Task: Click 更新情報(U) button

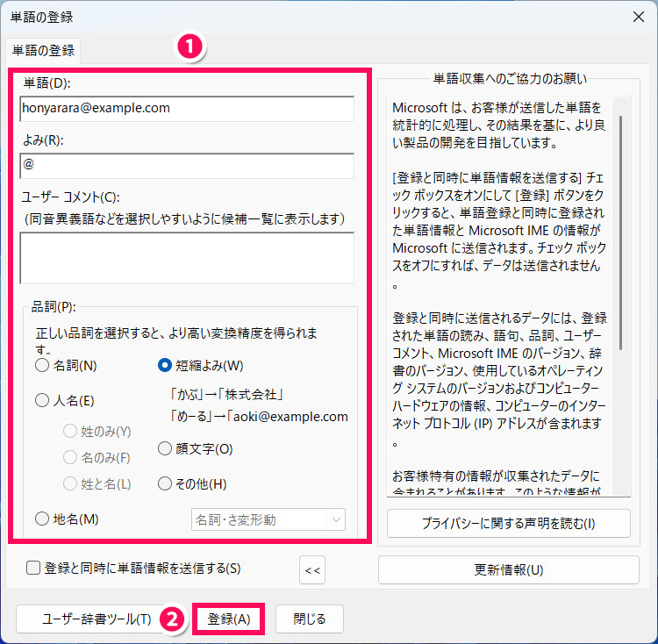Action: (509, 569)
